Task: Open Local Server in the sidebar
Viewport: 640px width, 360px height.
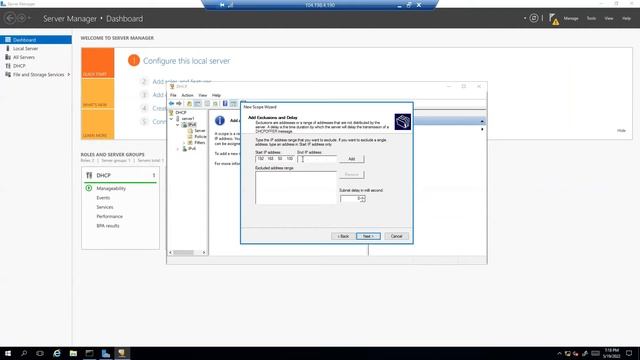Action: pos(25,49)
